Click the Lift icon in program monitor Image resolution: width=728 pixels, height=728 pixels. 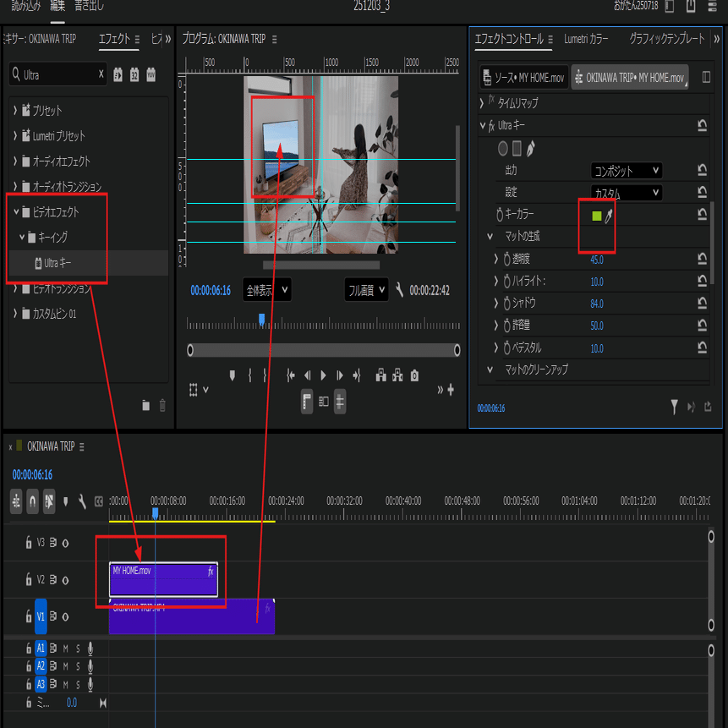381,375
